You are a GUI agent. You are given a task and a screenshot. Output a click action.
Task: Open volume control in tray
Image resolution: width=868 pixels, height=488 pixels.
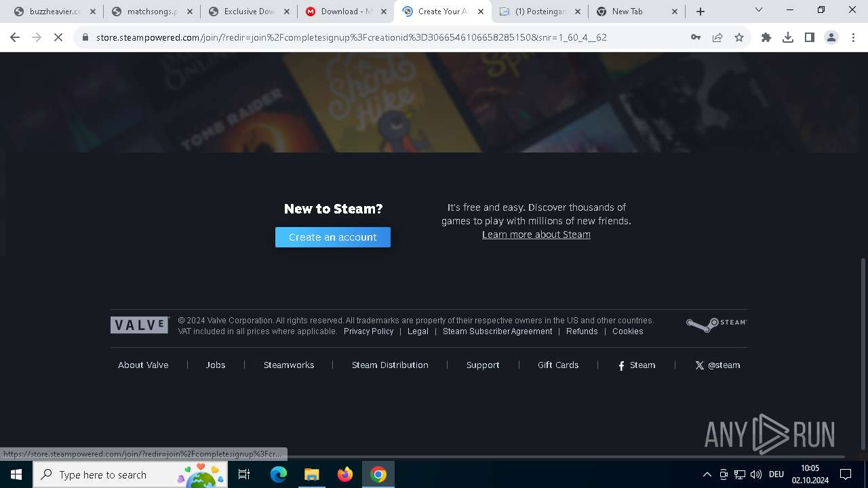(x=756, y=474)
